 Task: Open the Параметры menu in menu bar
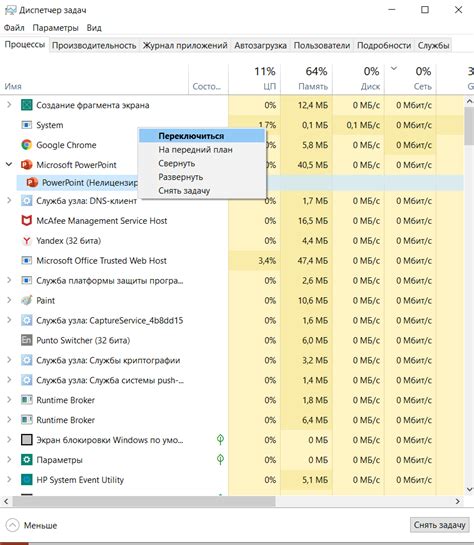pos(56,27)
